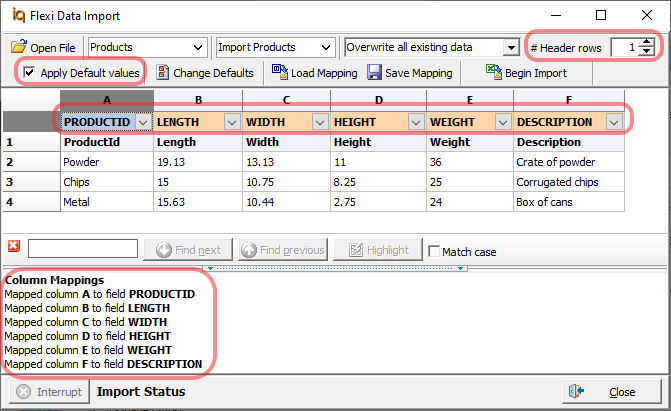Click the Save Mapping floppy disk icon

point(374,72)
